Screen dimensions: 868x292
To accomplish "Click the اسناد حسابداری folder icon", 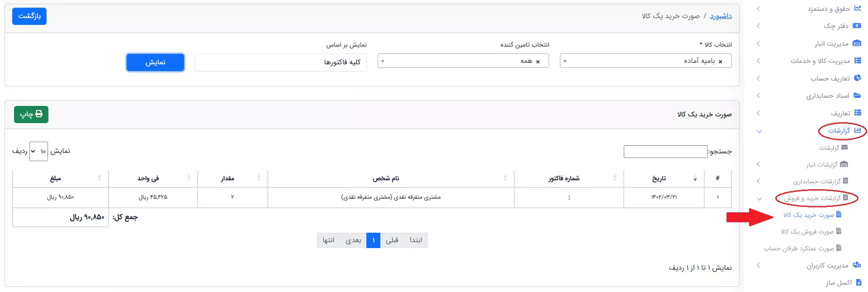I will [857, 96].
